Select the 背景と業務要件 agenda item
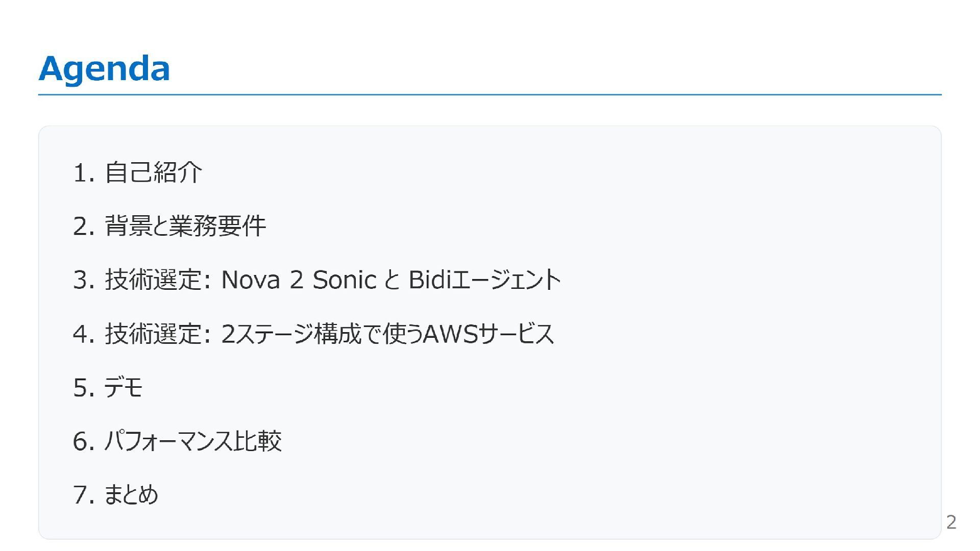The width and height of the screenshot is (980, 551). [185, 226]
